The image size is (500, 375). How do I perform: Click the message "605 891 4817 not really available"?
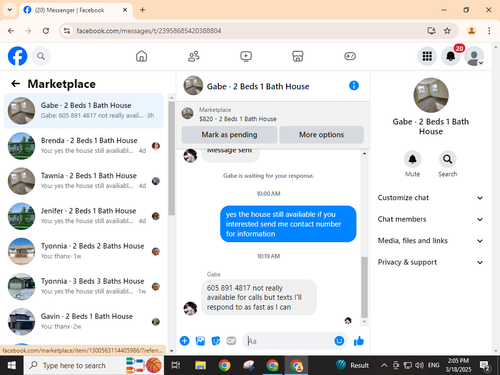(x=259, y=297)
